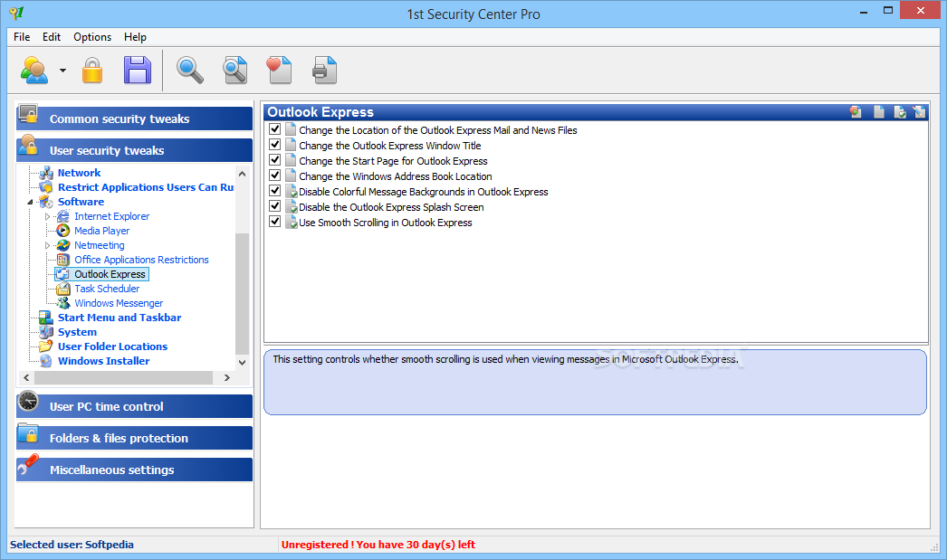Click the last icon in Outlook Express header
The height and width of the screenshot is (560, 947).
coord(919,111)
